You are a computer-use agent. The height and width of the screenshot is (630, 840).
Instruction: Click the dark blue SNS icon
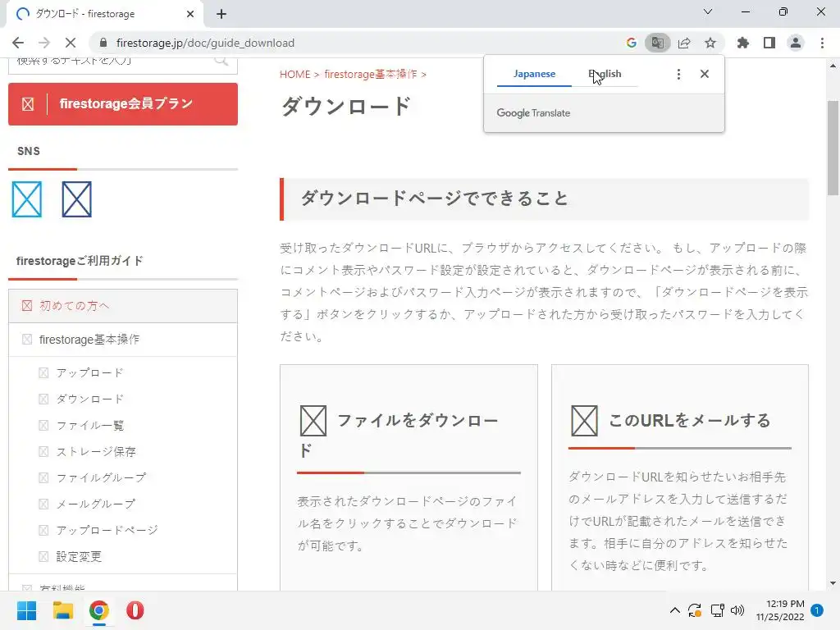click(76, 199)
